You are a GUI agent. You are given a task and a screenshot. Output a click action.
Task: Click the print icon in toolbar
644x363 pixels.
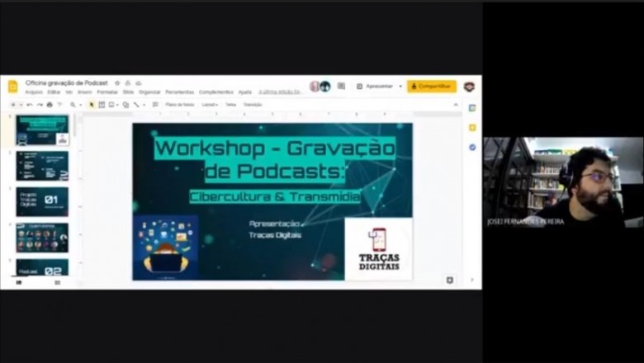tap(50, 105)
